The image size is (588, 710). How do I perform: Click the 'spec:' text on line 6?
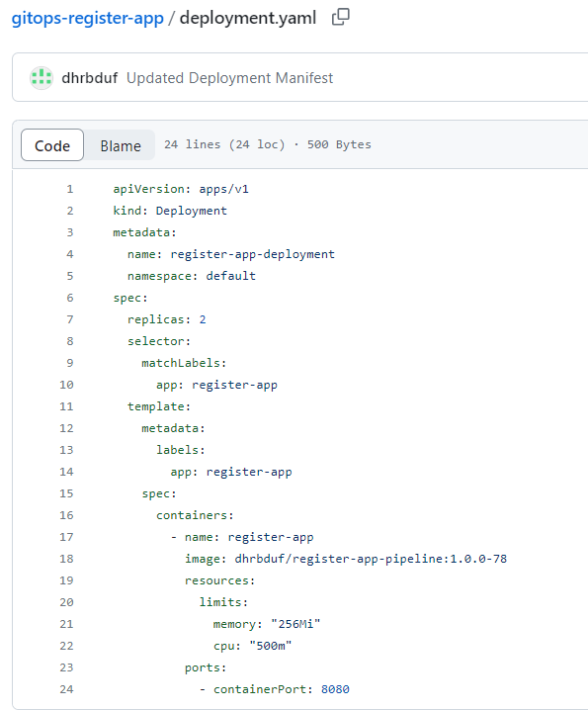tap(130, 298)
